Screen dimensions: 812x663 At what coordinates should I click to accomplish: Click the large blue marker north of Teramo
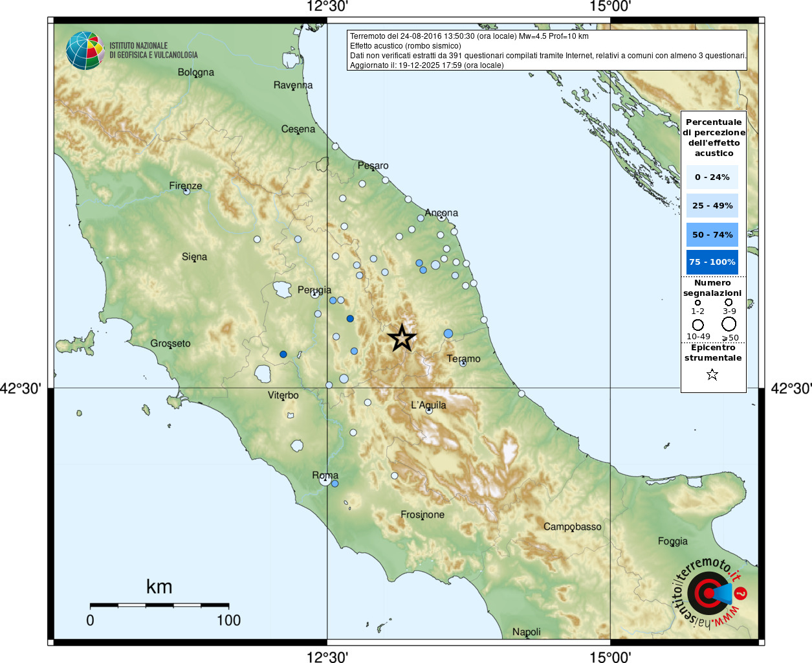point(448,333)
